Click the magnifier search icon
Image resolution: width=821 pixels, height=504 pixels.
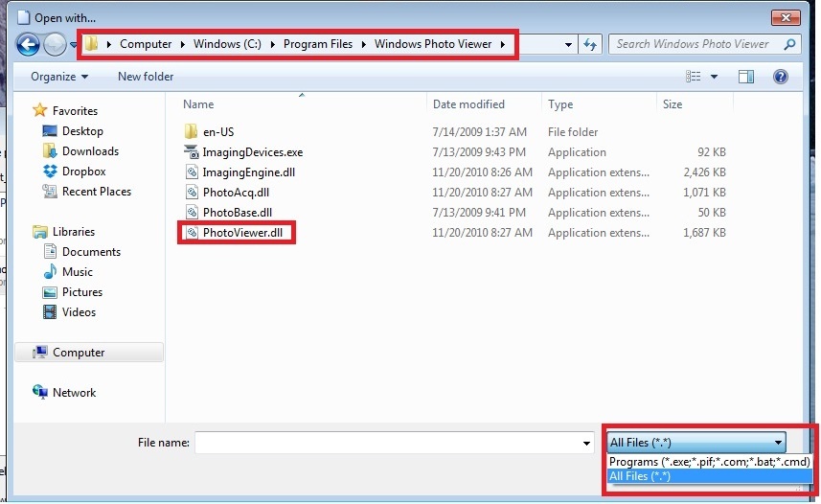tap(789, 44)
